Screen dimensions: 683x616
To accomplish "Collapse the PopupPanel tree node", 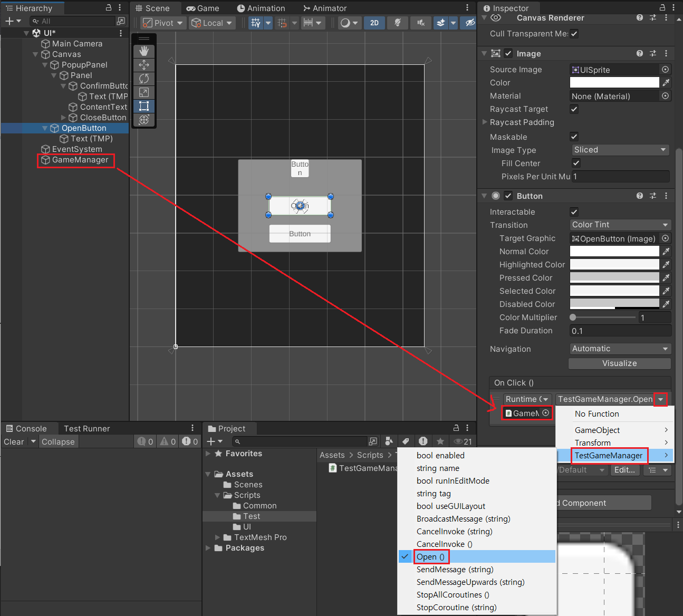I will pyautogui.click(x=45, y=65).
